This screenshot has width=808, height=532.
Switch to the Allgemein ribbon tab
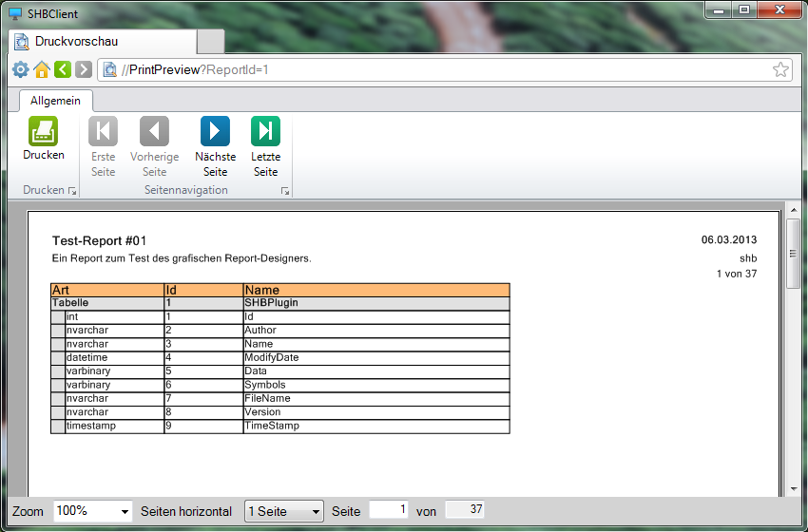click(56, 101)
